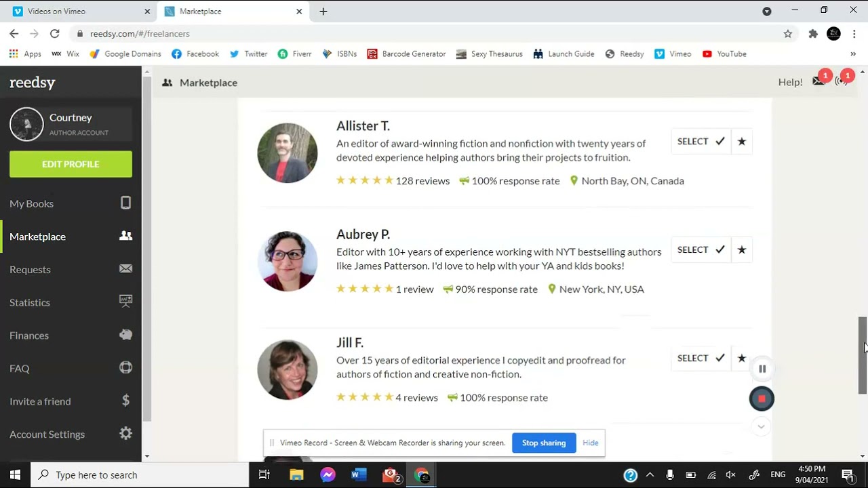Open the Google Domains bookmark
This screenshot has height=488, width=868.
[125, 54]
